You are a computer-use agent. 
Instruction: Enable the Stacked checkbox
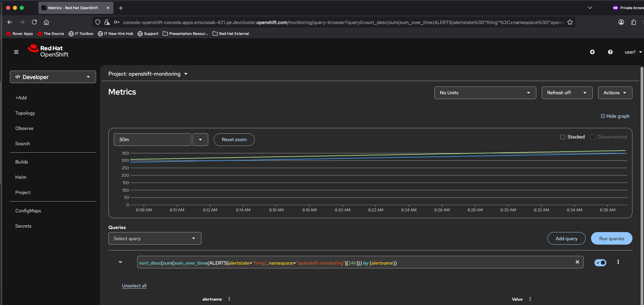pyautogui.click(x=562, y=137)
